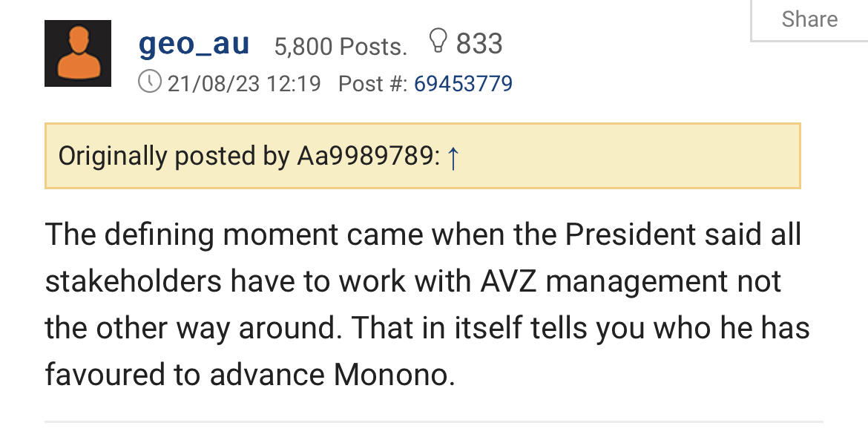Click the up arrow in quote box

coord(454,157)
